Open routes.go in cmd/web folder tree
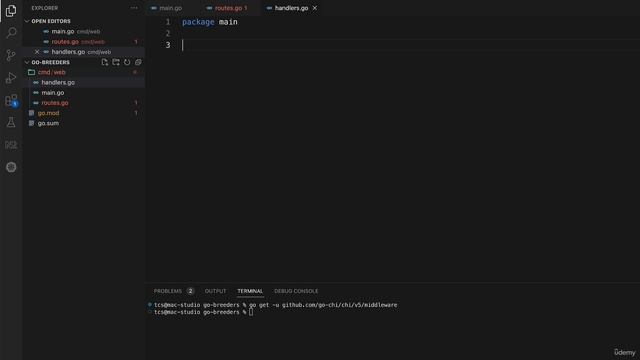 point(84,103)
